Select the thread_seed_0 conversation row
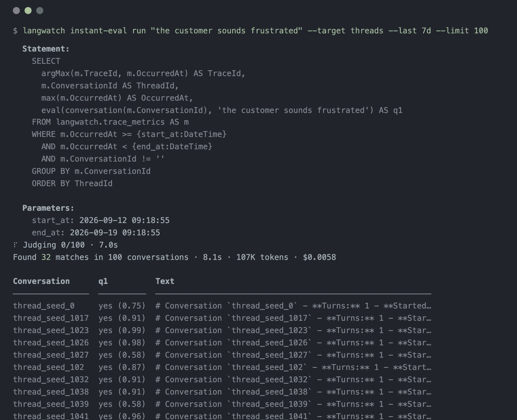Screen dimensions: 517x420 pyautogui.click(x=222, y=306)
